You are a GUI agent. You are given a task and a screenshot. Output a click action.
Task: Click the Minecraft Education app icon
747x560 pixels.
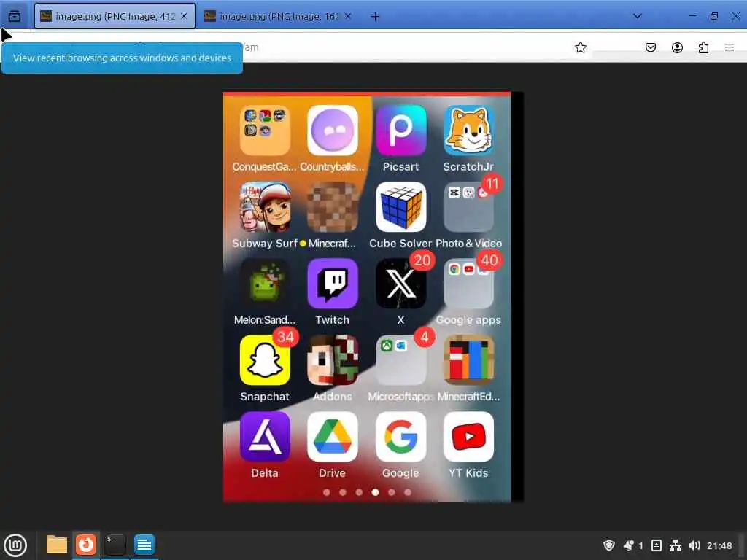468,360
